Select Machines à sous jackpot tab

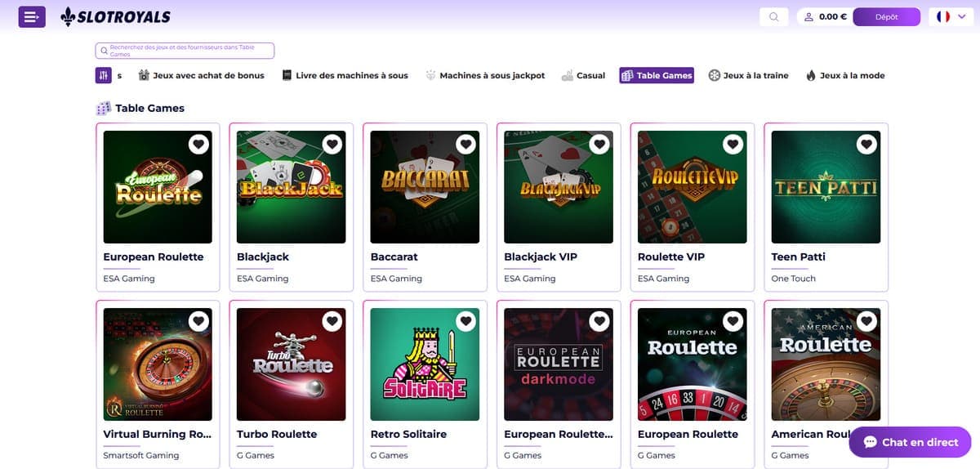tap(485, 75)
